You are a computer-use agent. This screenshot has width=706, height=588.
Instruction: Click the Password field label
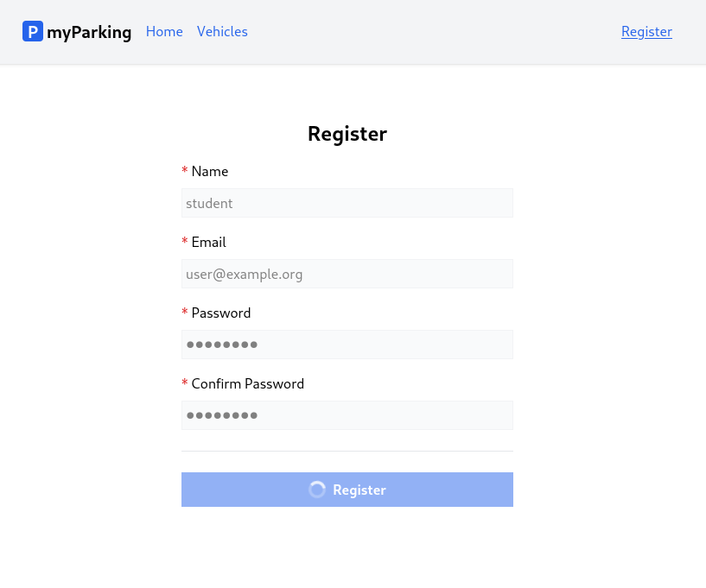click(221, 313)
